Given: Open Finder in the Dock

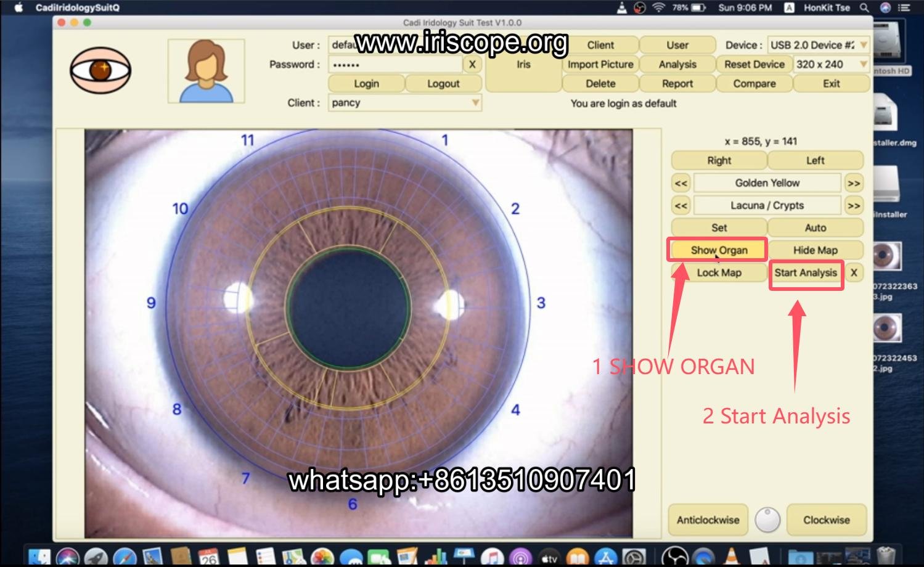Looking at the screenshot, I should point(39,558).
